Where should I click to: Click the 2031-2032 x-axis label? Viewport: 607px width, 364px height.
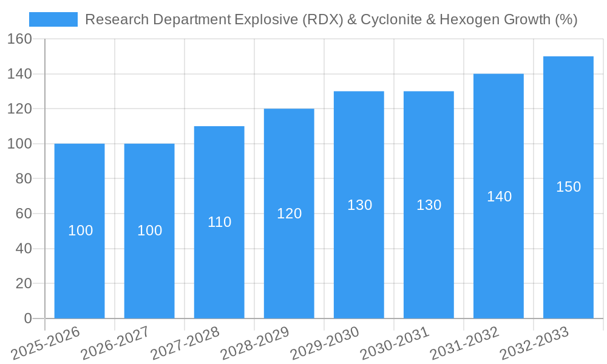(x=464, y=343)
